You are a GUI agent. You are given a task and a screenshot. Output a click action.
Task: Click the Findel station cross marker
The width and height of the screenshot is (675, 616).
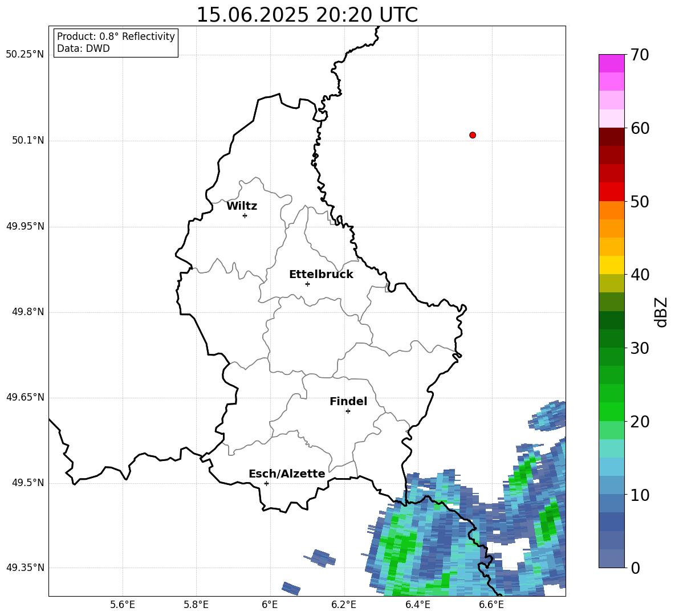[348, 411]
